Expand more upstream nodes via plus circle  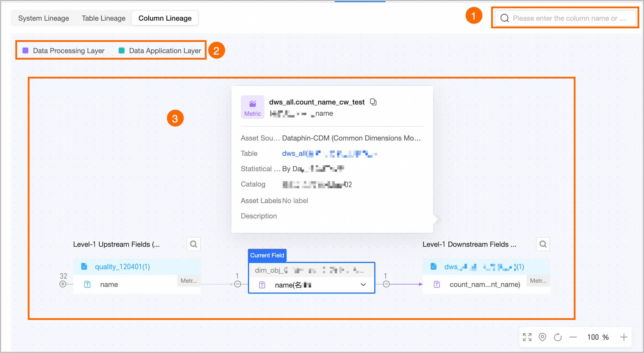(63, 284)
